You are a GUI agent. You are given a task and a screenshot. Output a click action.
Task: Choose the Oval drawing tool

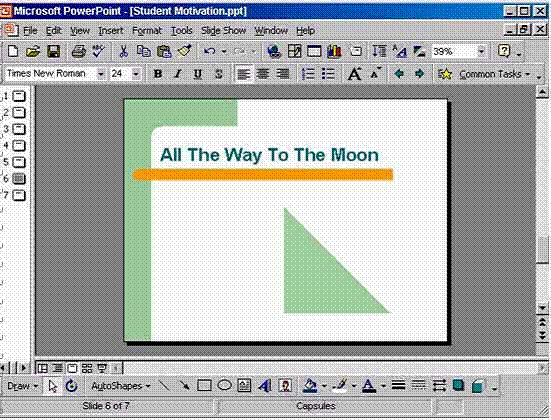225,386
